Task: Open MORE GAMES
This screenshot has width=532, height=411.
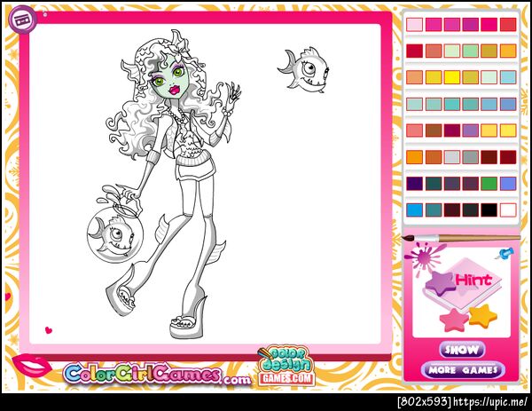Action: [463, 370]
